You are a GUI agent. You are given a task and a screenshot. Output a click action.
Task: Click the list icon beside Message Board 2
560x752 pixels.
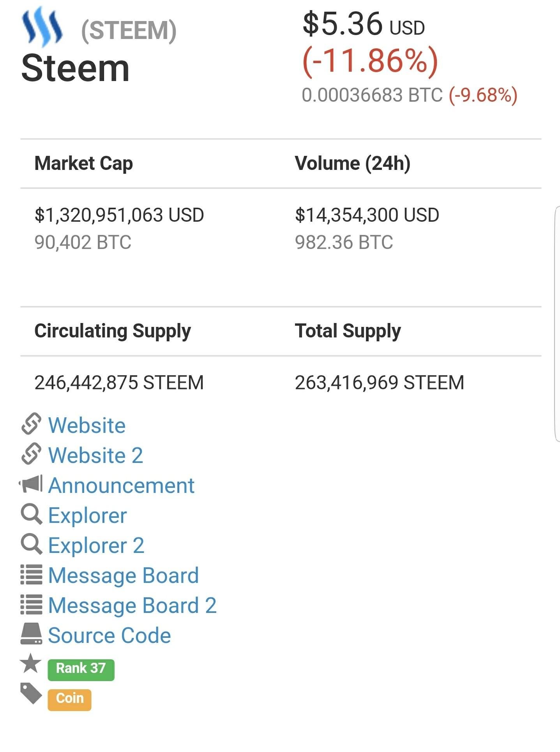[x=31, y=605]
